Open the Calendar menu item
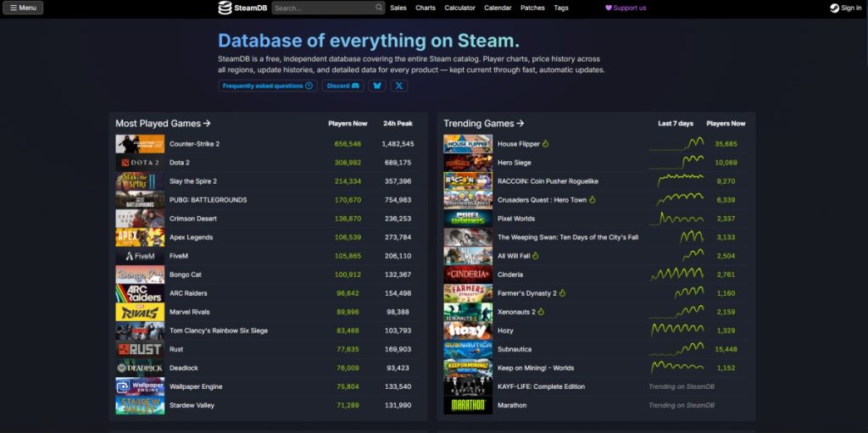Viewport: 868px width, 433px height. 498,8
